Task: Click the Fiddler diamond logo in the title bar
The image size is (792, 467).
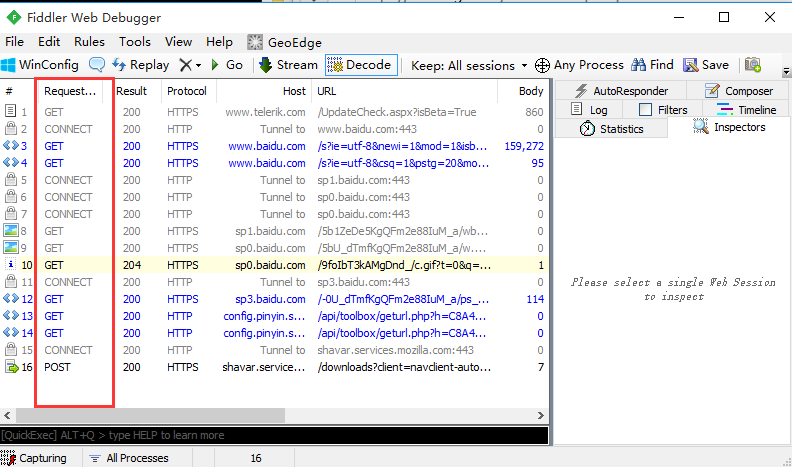Action: 14,18
